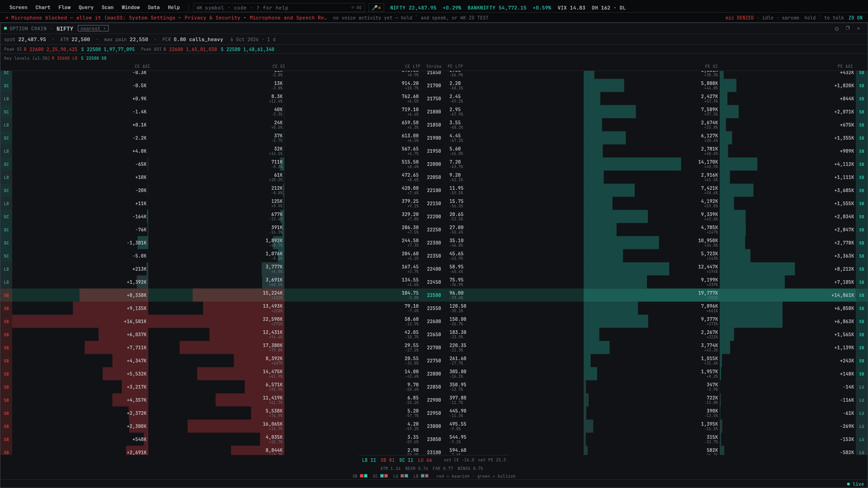Viewport: 868px width, 488px height.
Task: Select the highlighted 22500 ATM strike
Action: tap(433, 296)
